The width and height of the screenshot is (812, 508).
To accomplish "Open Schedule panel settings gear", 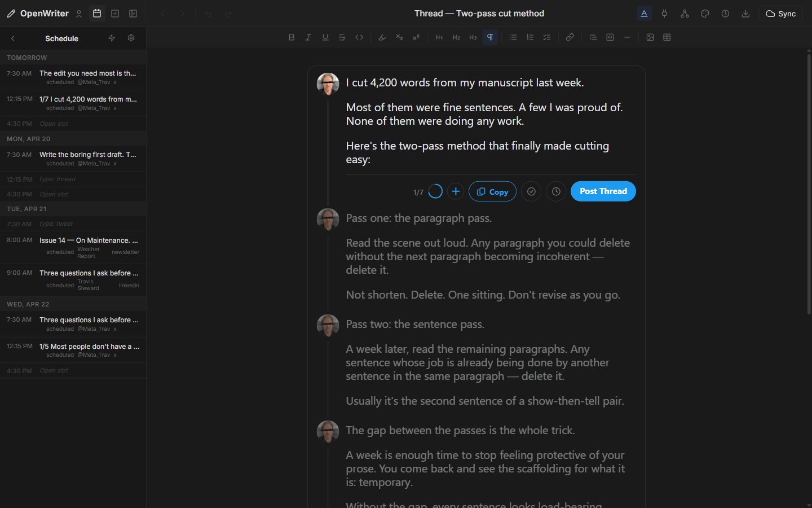I will coord(131,38).
